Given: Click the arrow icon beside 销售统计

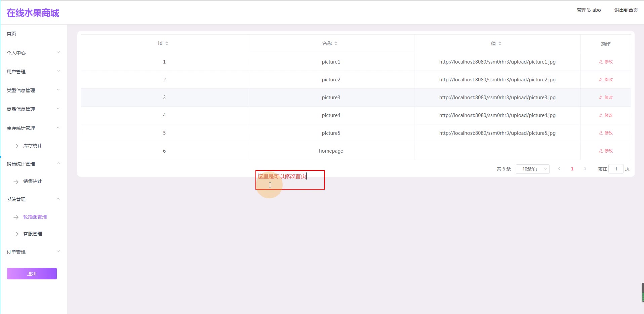Looking at the screenshot, I should (16, 182).
